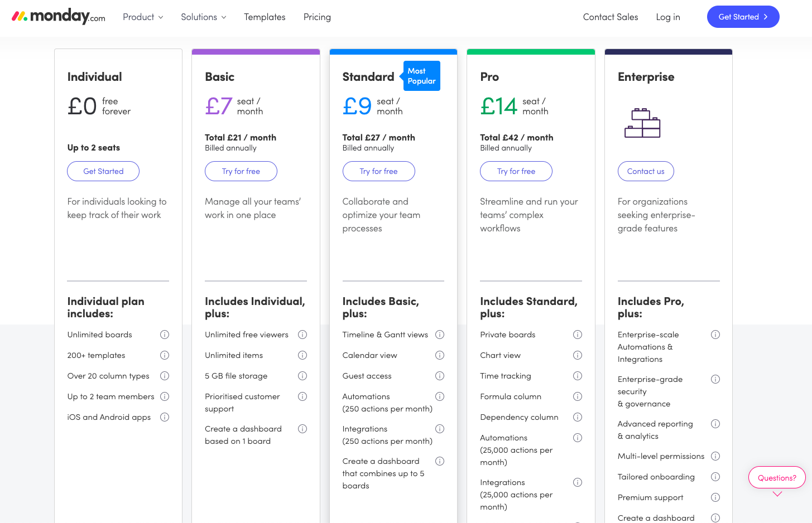Open info icon for Private boards
Image resolution: width=812 pixels, height=523 pixels.
click(578, 335)
